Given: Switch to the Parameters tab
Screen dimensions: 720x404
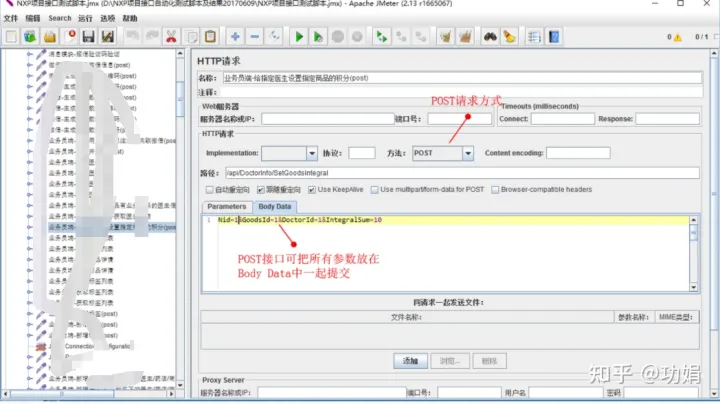Looking at the screenshot, I should click(x=227, y=207).
